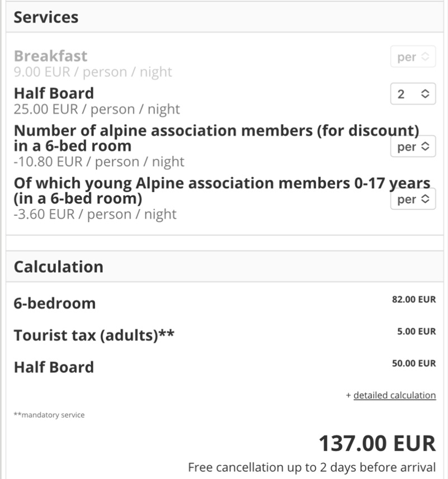The height and width of the screenshot is (479, 448).
Task: Click the Services section header
Action: tap(46, 17)
